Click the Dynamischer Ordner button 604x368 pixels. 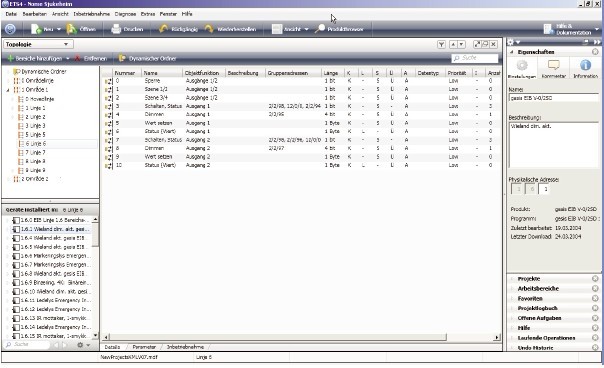click(x=148, y=59)
